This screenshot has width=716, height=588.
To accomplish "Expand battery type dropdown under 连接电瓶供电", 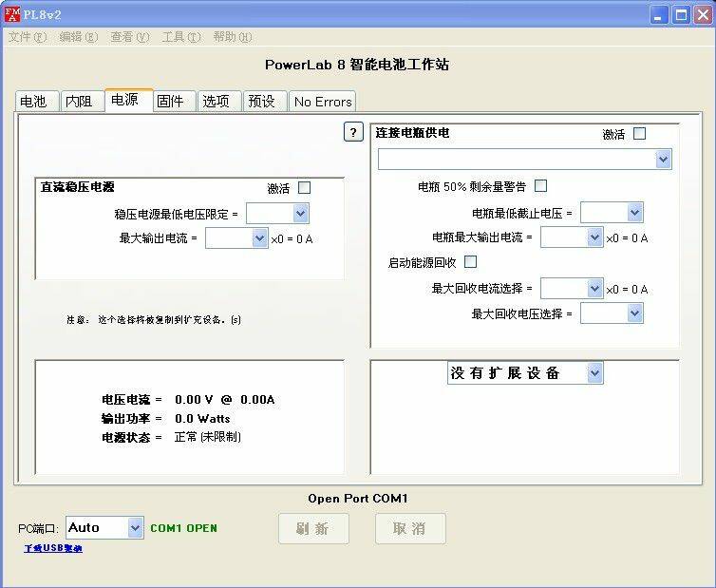I will [x=525, y=160].
